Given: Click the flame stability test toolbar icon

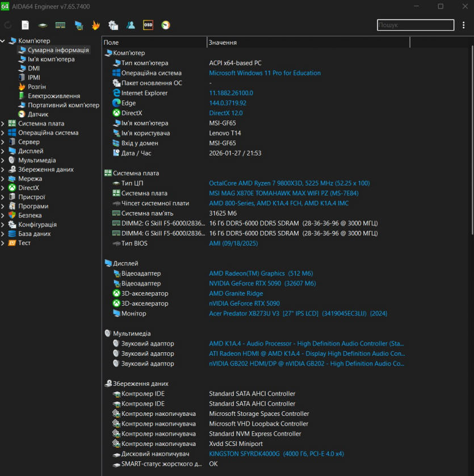Looking at the screenshot, I should [96, 25].
